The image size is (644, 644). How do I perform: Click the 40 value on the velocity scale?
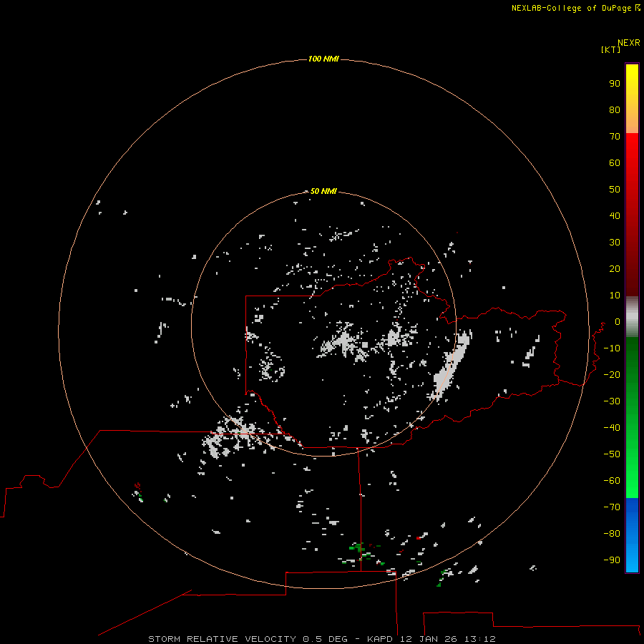coord(615,215)
